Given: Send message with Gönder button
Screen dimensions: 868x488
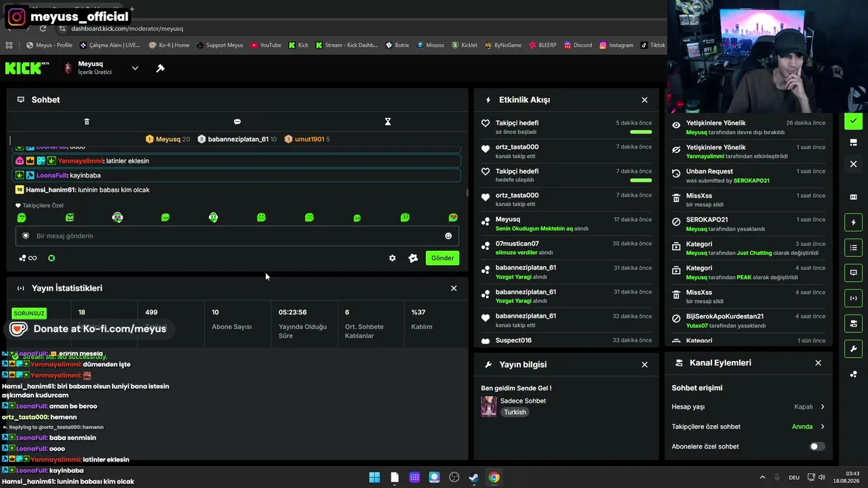Looking at the screenshot, I should [x=442, y=258].
